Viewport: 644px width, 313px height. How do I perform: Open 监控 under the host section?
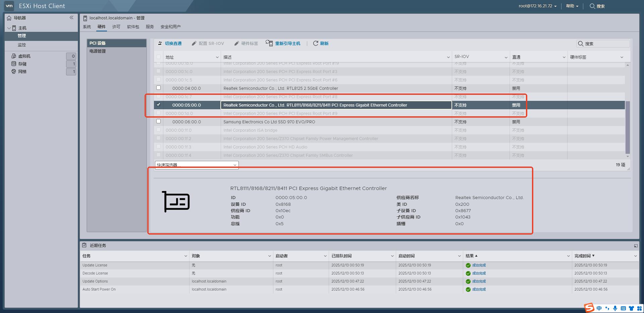pyautogui.click(x=21, y=45)
